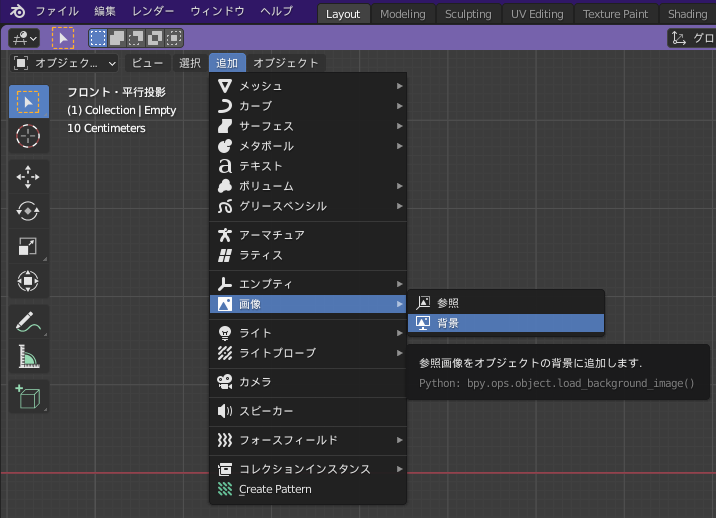Image resolution: width=716 pixels, height=518 pixels.
Task: Switch to the Layout workspace tab
Action: [343, 14]
